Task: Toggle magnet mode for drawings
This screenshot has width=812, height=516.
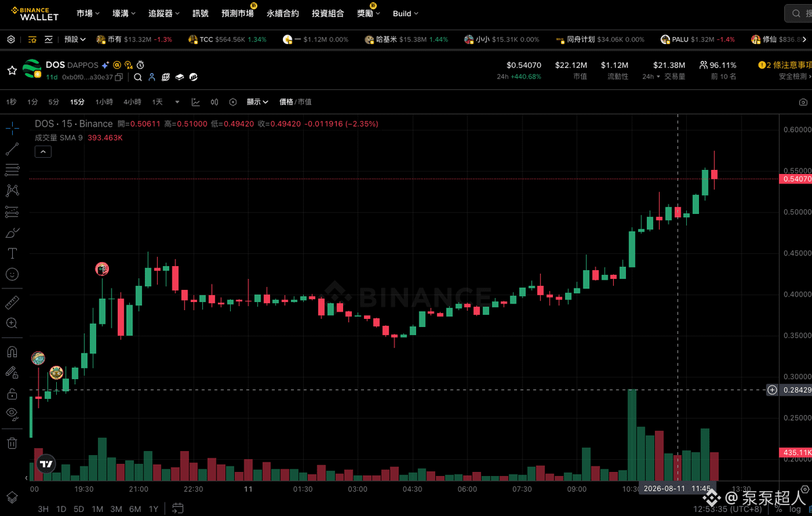Action: pos(12,351)
